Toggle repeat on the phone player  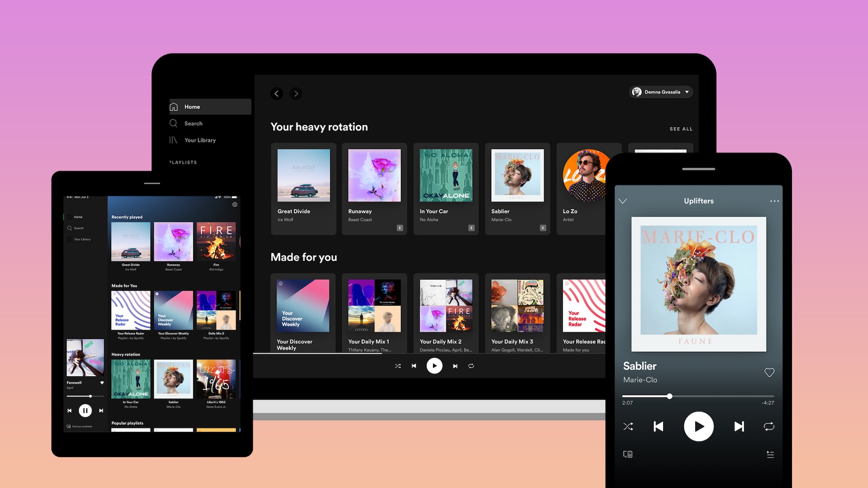click(x=769, y=426)
